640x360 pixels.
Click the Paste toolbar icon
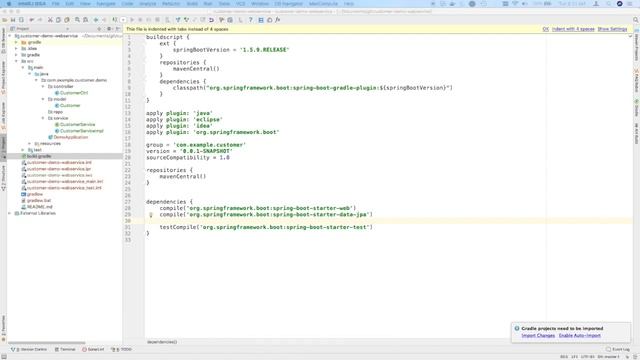pos(67,20)
